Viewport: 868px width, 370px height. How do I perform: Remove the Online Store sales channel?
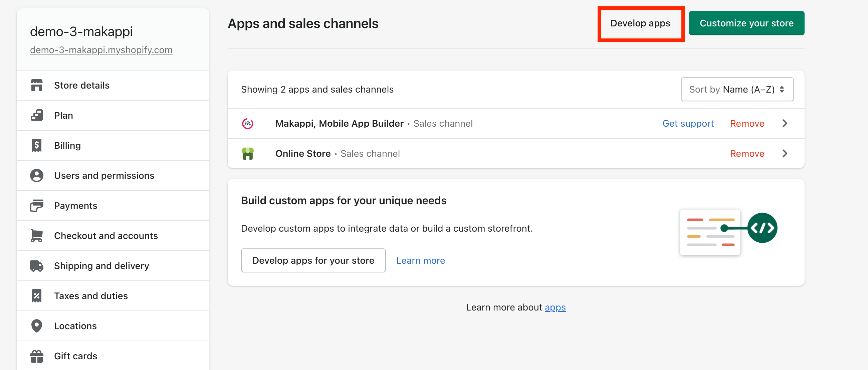[747, 153]
